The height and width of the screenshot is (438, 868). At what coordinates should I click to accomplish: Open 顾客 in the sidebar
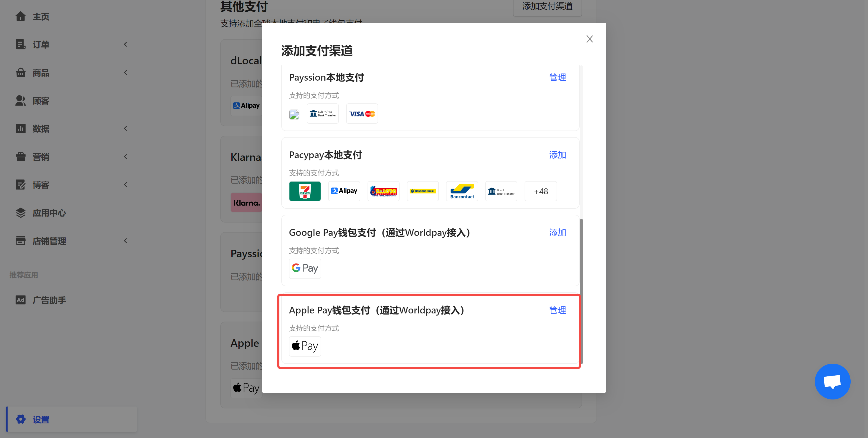[x=41, y=101]
